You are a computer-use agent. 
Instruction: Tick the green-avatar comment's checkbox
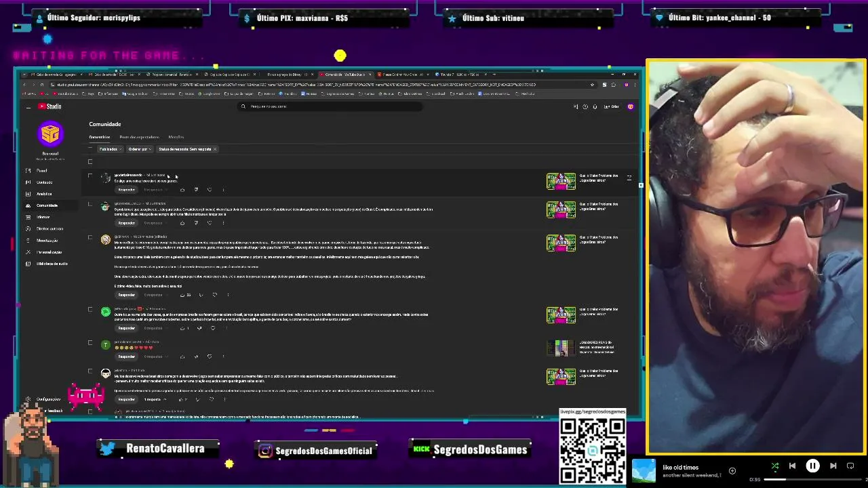90,309
